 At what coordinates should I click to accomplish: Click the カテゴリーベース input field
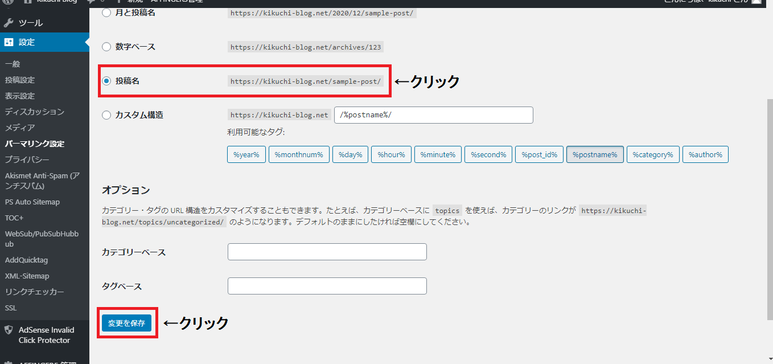327,252
